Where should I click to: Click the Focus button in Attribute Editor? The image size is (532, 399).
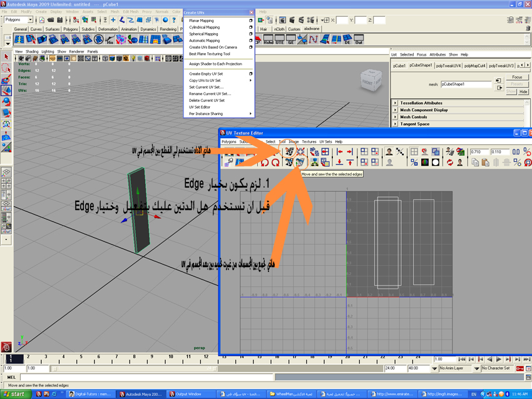pos(517,77)
